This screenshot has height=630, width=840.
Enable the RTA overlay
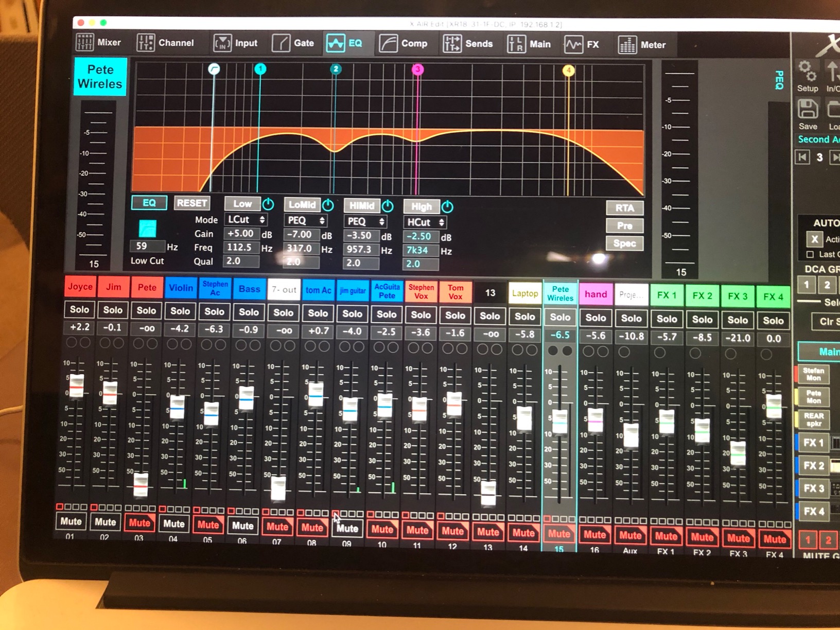coord(624,208)
